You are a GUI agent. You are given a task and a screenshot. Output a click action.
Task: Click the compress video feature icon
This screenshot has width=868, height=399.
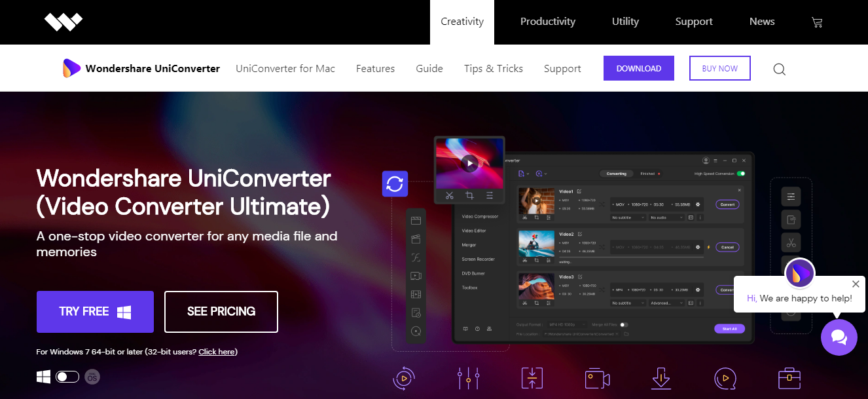(532, 378)
